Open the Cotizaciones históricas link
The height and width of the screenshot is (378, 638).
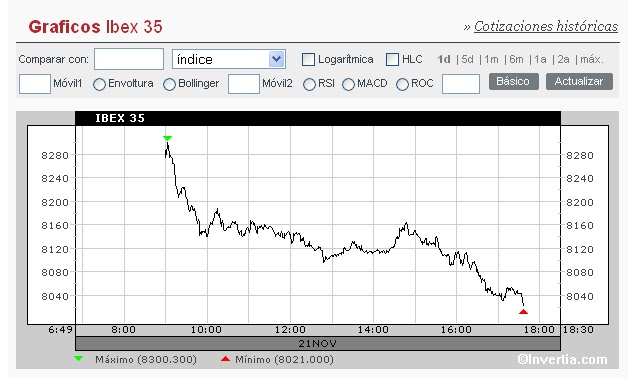coord(546,26)
